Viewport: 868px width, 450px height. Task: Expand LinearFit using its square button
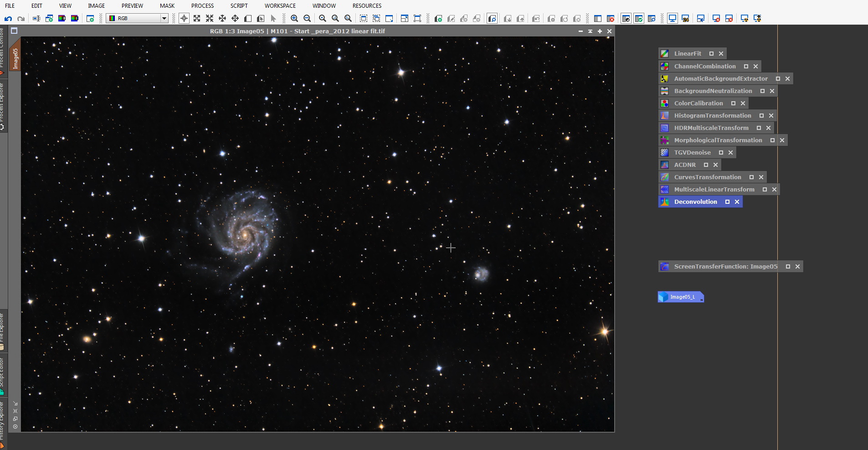[x=711, y=53]
